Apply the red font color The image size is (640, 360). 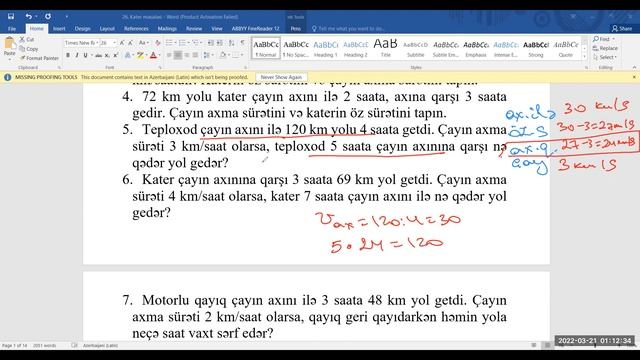pos(153,55)
